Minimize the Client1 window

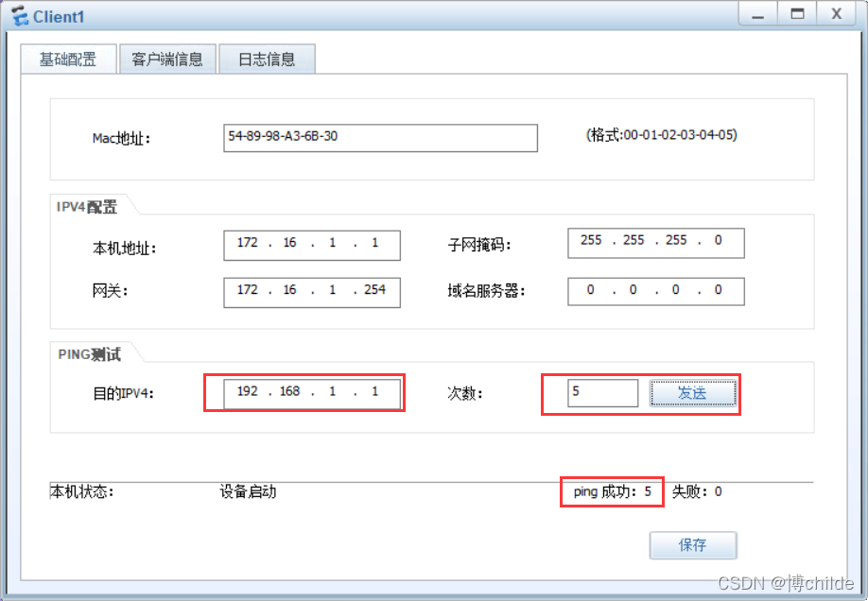tap(757, 14)
